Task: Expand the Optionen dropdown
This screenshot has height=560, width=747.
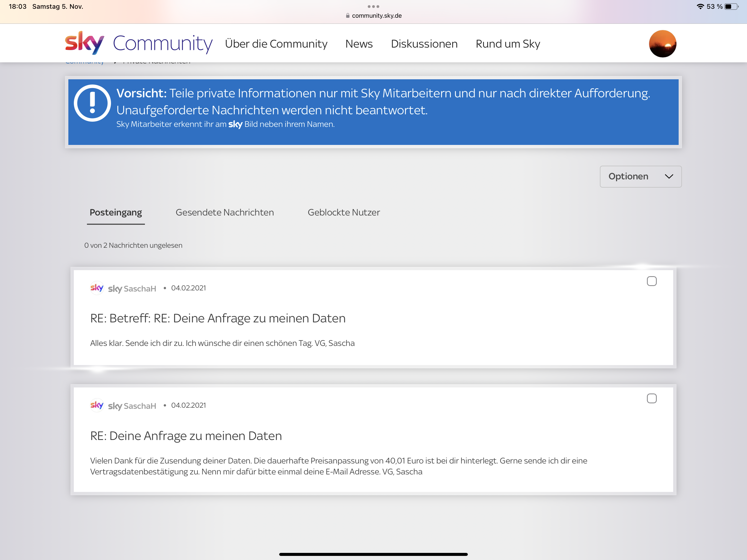Action: click(640, 176)
